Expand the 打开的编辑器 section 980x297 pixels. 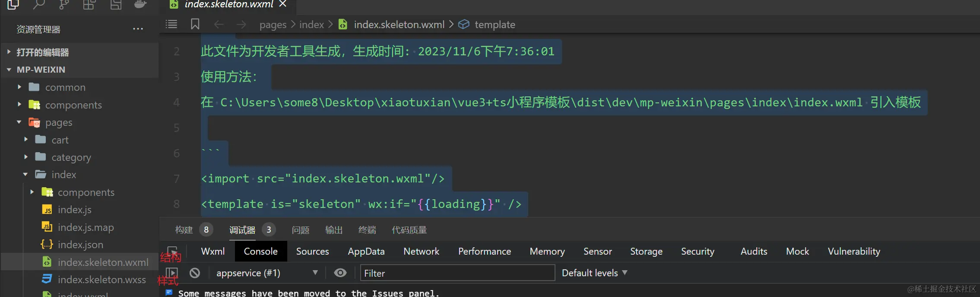pos(79,52)
